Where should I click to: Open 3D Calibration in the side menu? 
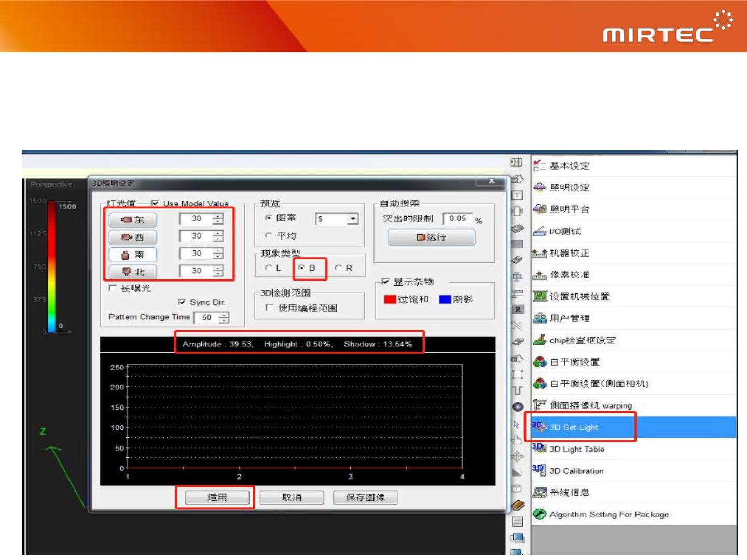pyautogui.click(x=576, y=471)
